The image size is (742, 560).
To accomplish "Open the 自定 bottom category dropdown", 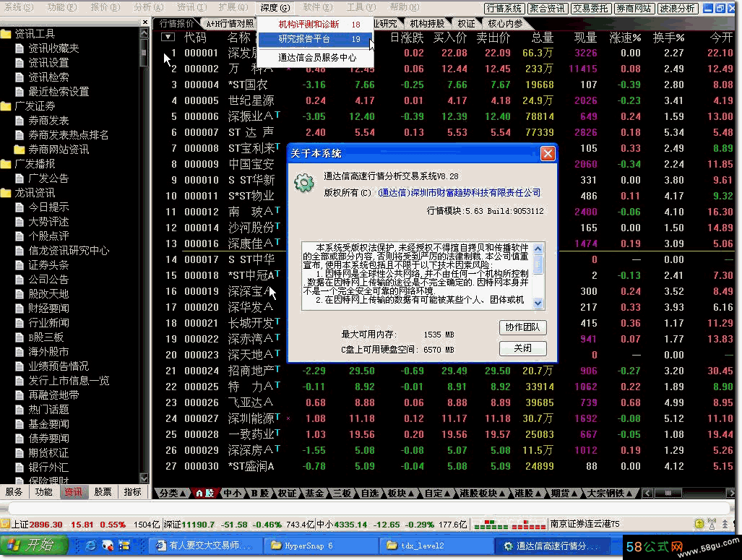I will (x=437, y=494).
